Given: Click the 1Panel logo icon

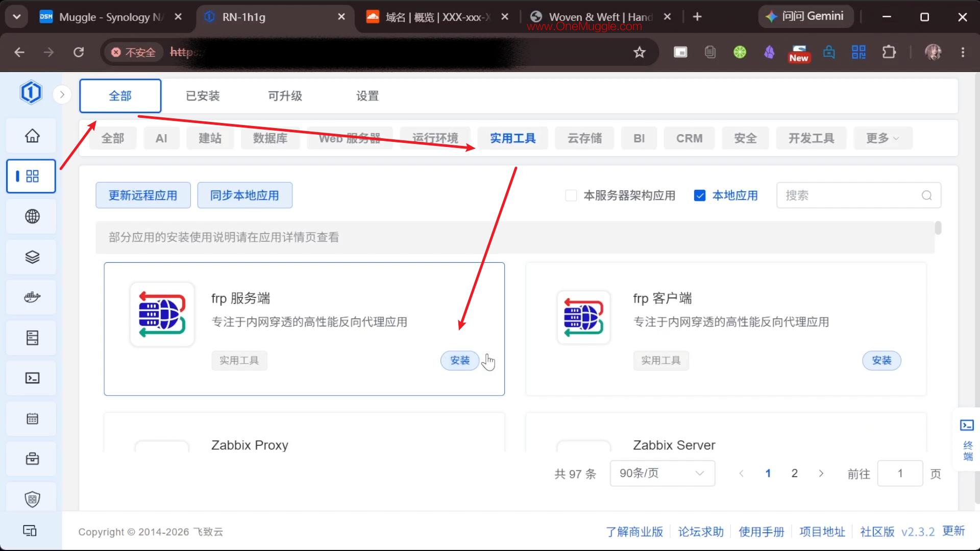Looking at the screenshot, I should (x=31, y=92).
